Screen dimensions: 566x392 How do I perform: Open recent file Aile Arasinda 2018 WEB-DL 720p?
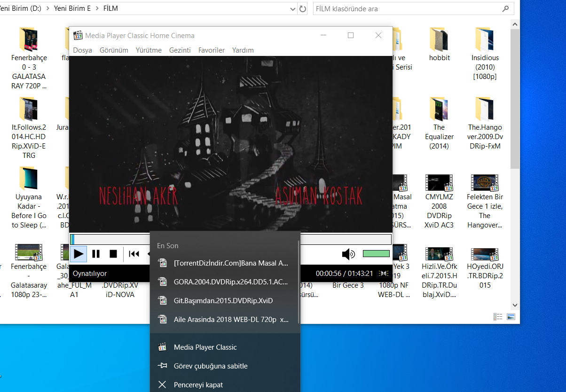pyautogui.click(x=224, y=320)
